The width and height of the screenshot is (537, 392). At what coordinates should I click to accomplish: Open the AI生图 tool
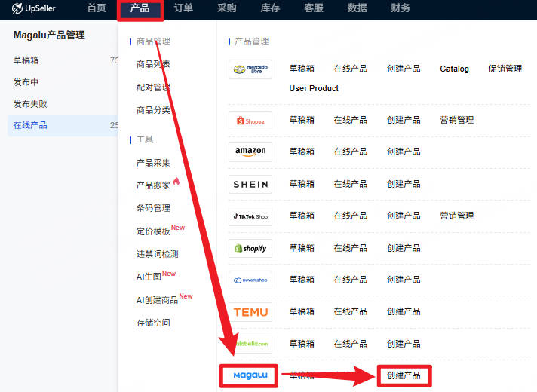coord(149,277)
